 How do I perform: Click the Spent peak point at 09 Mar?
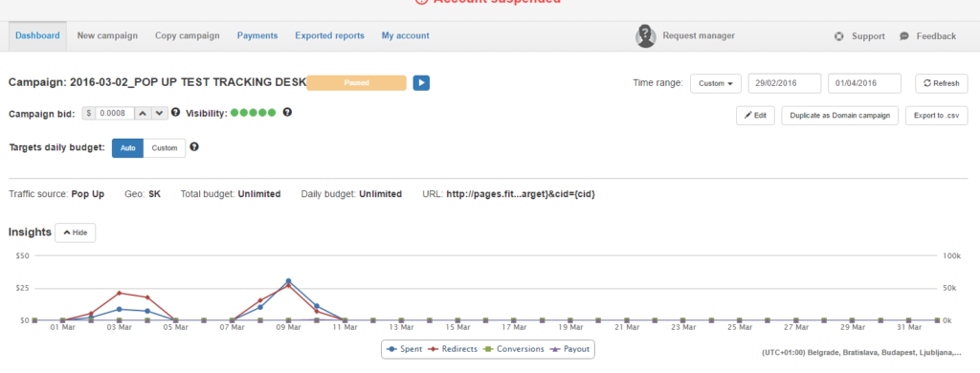tap(288, 281)
